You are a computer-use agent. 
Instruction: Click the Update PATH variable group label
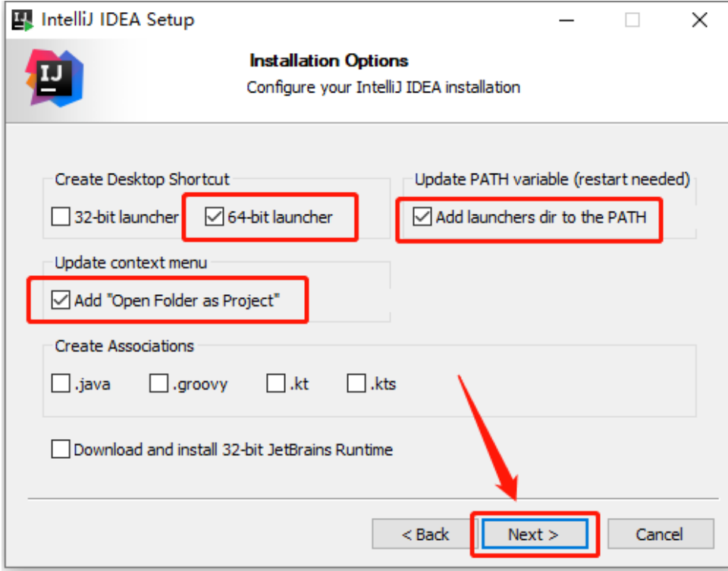pos(552,179)
